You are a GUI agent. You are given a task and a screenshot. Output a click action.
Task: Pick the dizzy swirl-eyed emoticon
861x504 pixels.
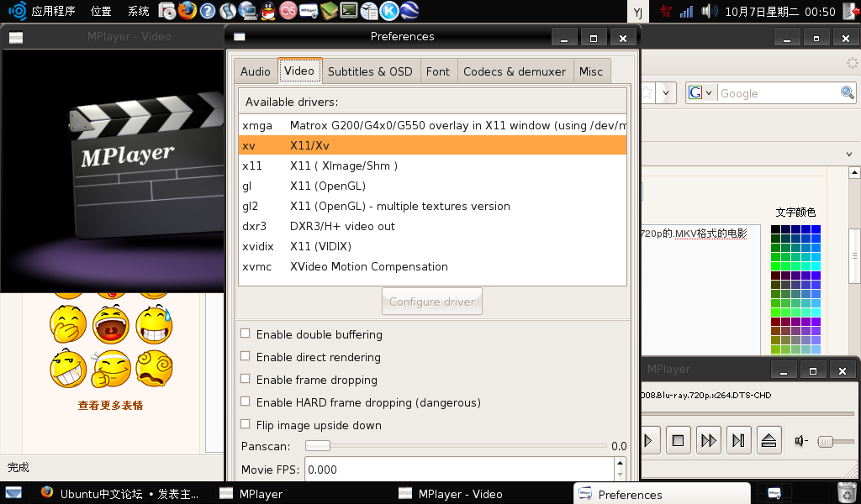click(x=155, y=368)
